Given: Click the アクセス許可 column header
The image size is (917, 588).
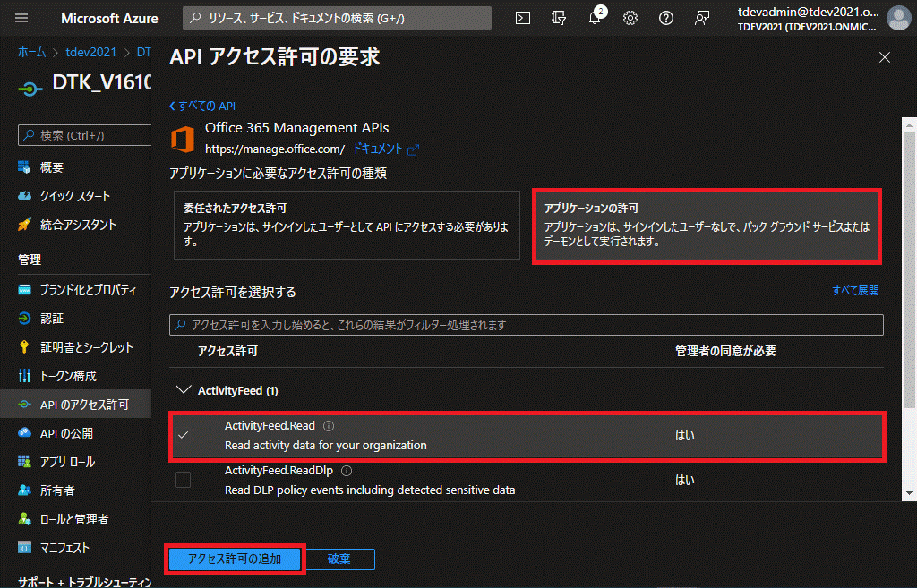Looking at the screenshot, I should pyautogui.click(x=227, y=351).
